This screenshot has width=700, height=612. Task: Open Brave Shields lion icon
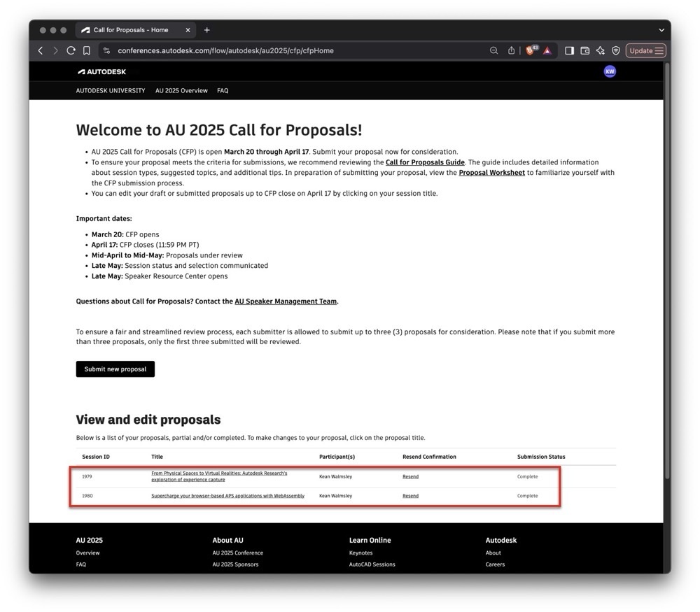point(531,50)
